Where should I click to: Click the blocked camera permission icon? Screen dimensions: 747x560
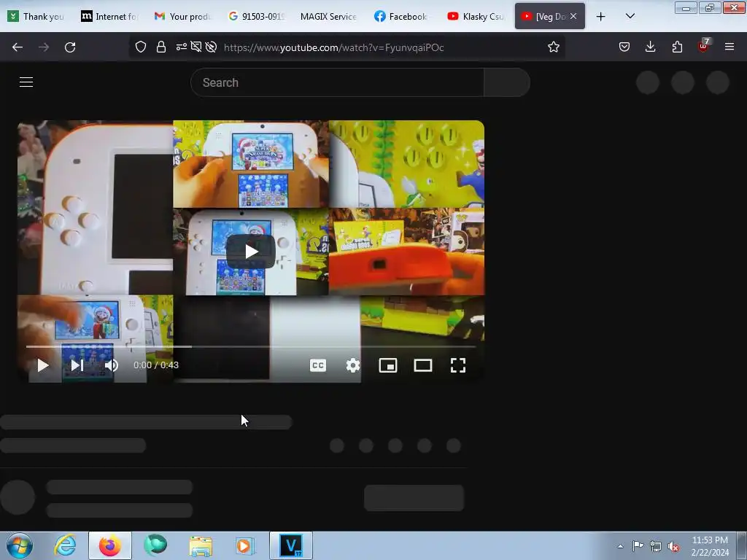tap(196, 47)
